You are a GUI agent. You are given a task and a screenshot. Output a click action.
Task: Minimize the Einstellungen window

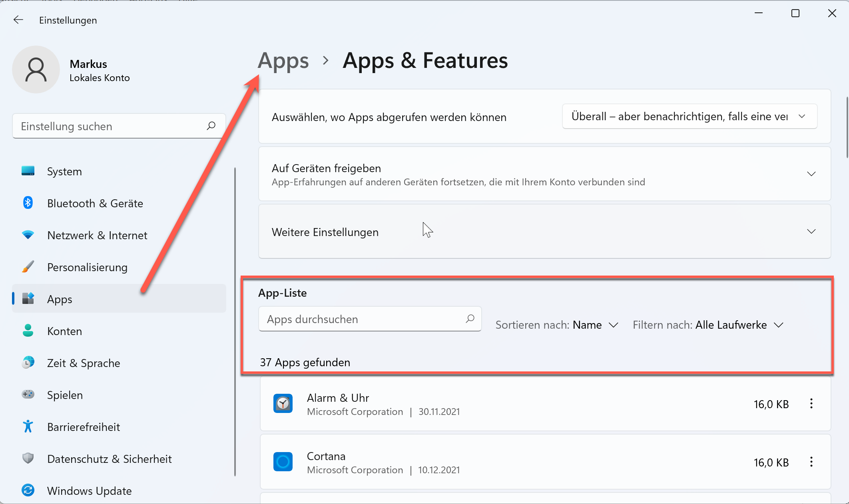coord(759,13)
